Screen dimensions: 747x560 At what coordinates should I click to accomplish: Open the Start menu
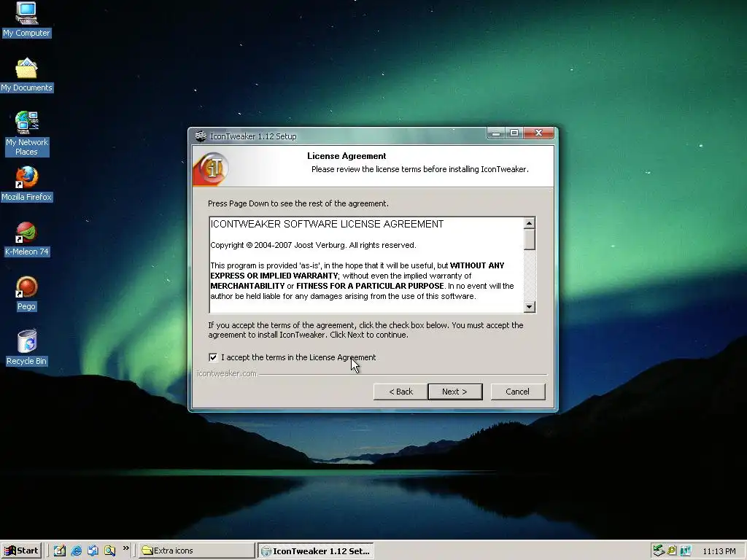(x=21, y=551)
